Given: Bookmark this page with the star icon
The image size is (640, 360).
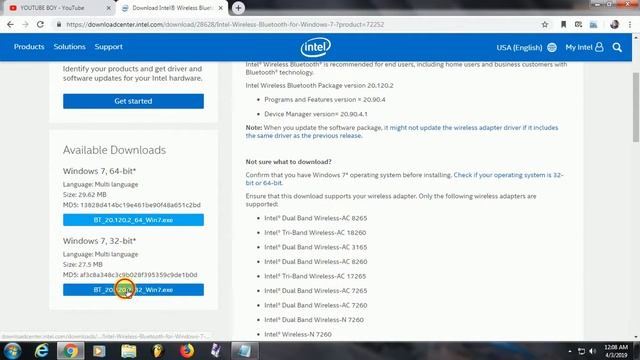Looking at the screenshot, I should click(544, 24).
